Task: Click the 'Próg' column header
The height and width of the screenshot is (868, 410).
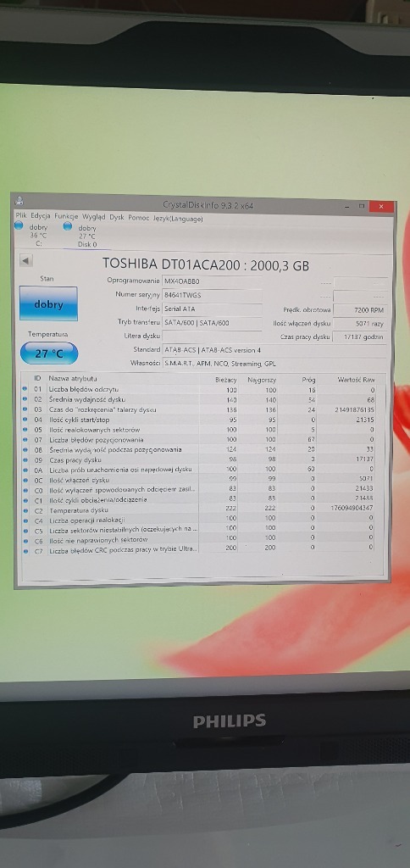Action: (308, 381)
